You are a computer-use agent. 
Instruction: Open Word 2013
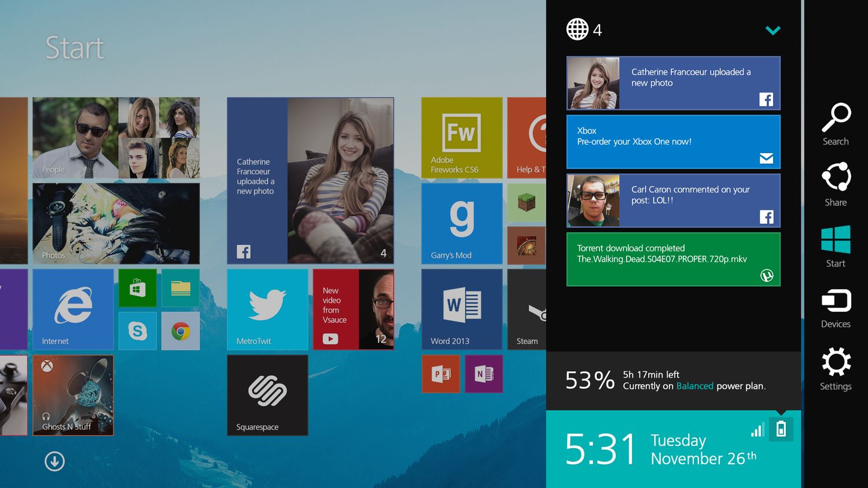tap(462, 309)
